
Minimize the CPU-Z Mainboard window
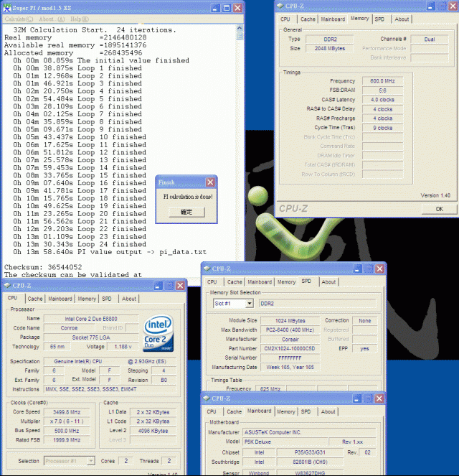click(357, 398)
